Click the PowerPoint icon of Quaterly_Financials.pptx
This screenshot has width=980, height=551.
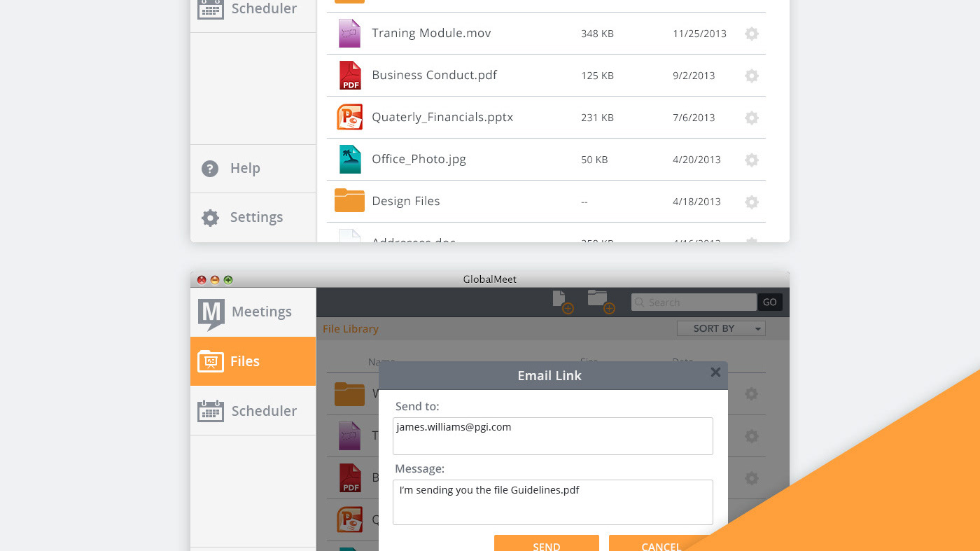[349, 117]
